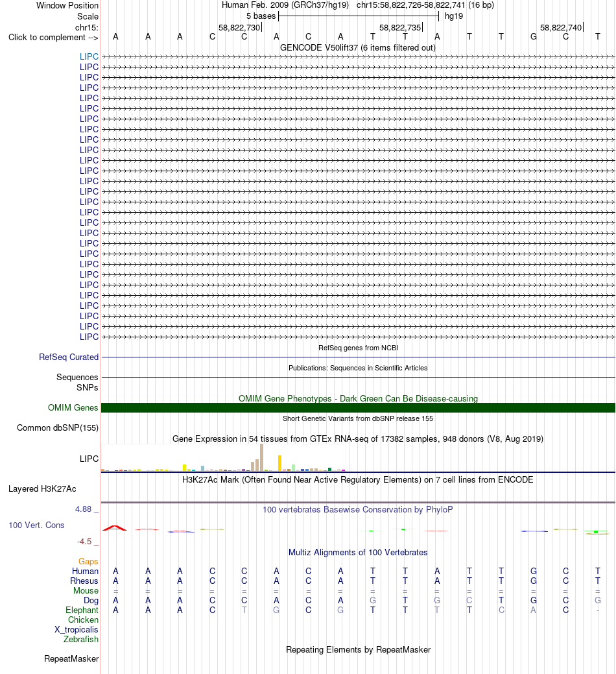
Task: Click the 'Chicken' alignment row label
Action: pos(83,620)
